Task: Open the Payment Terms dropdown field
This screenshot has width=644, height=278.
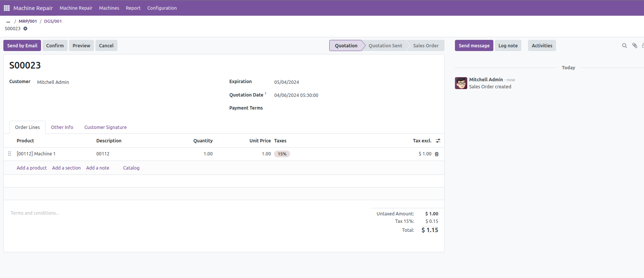Action: coord(356,108)
